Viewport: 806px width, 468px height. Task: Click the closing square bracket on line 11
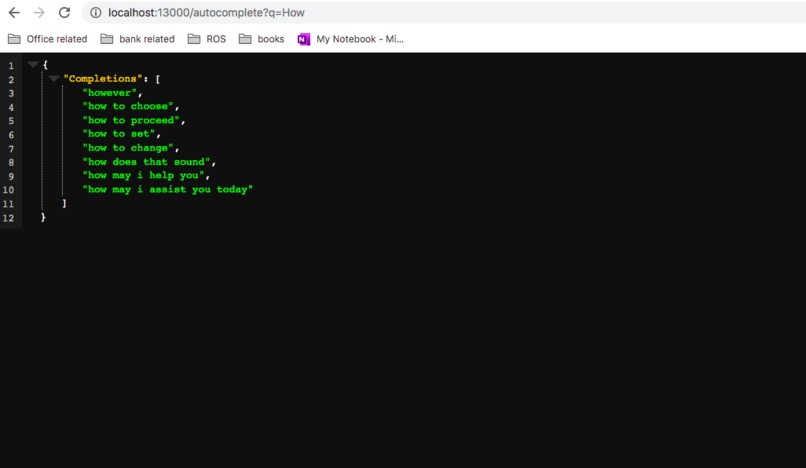(64, 203)
